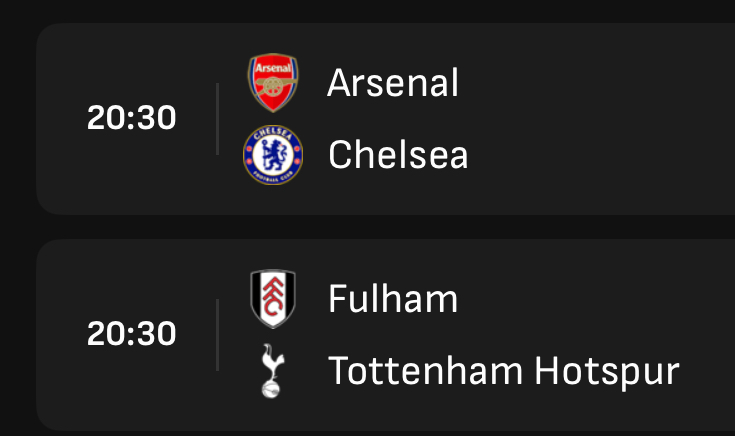
Task: Open the Chelsea team name link
Action: coord(398,155)
